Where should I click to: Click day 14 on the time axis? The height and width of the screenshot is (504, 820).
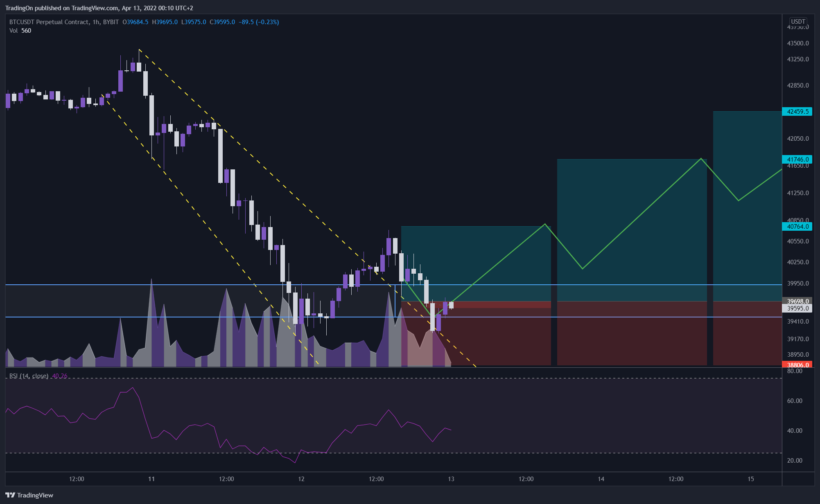(x=601, y=479)
